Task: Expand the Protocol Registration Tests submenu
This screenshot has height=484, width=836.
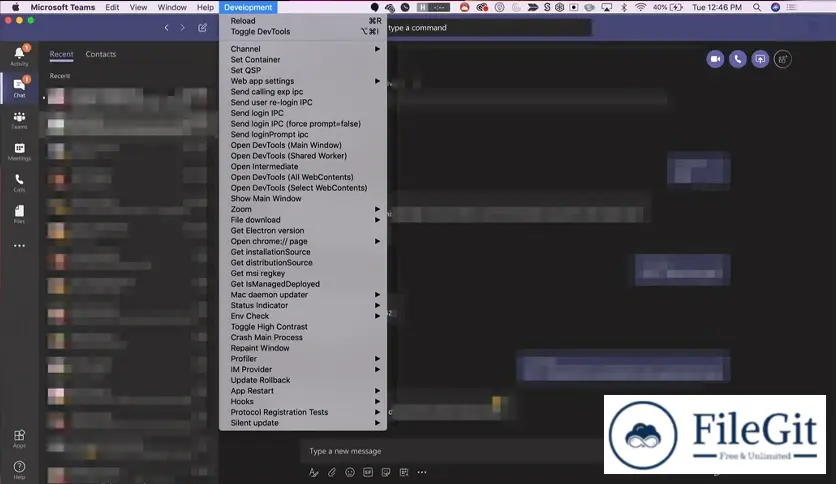Action: coord(303,412)
